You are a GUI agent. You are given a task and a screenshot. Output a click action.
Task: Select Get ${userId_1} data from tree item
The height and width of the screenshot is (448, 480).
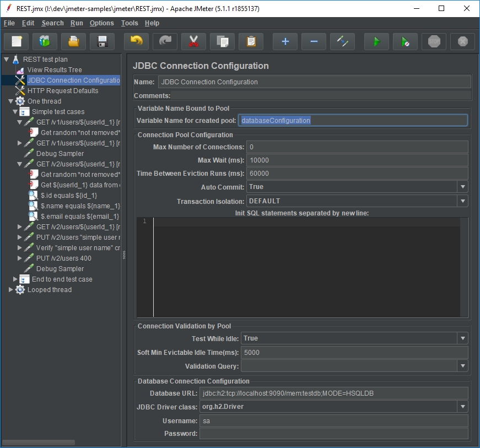click(80, 185)
